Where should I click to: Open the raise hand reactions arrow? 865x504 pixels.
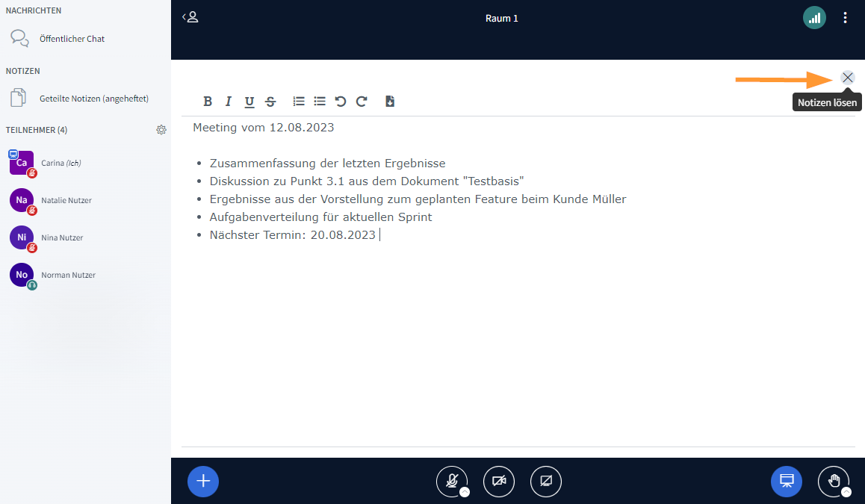pyautogui.click(x=846, y=492)
